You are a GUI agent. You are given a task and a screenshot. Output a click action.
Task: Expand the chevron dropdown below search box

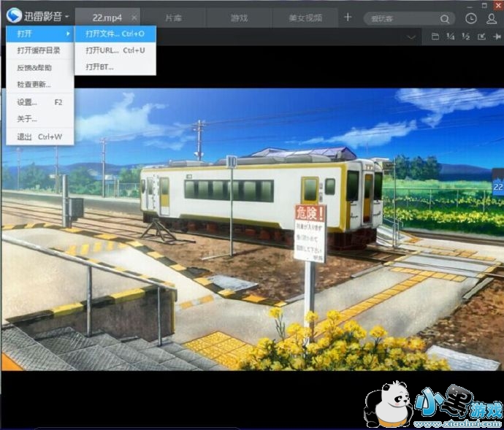point(412,37)
